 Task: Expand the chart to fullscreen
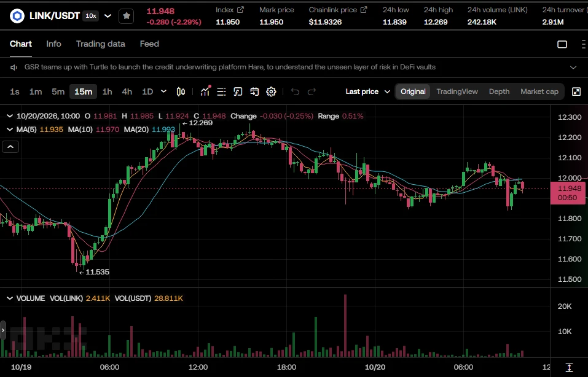tap(576, 91)
